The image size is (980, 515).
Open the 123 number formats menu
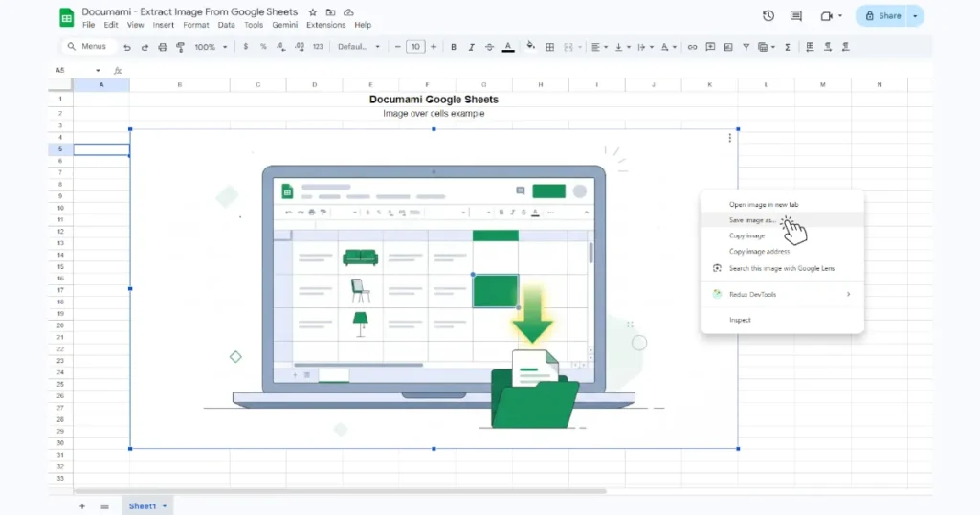318,47
